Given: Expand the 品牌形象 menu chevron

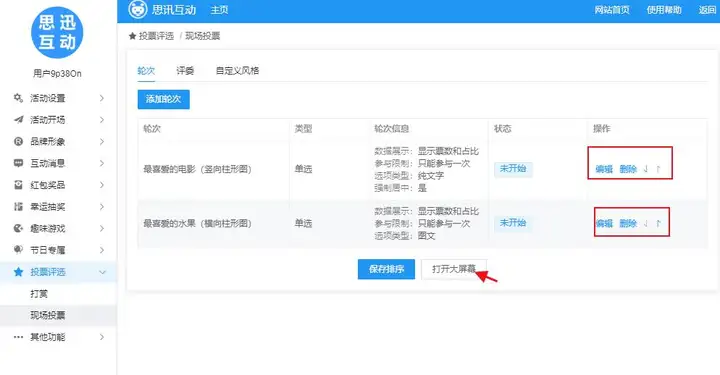Looking at the screenshot, I should [x=102, y=141].
